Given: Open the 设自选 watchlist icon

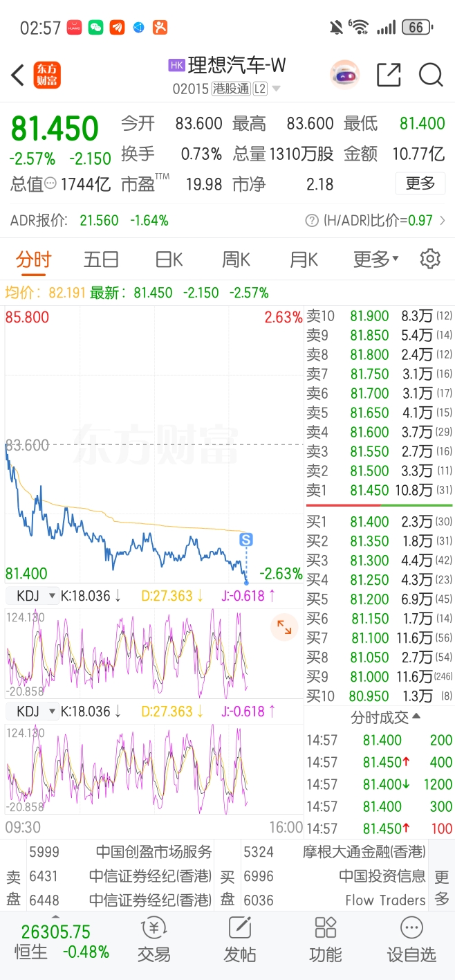Looking at the screenshot, I should point(411,940).
